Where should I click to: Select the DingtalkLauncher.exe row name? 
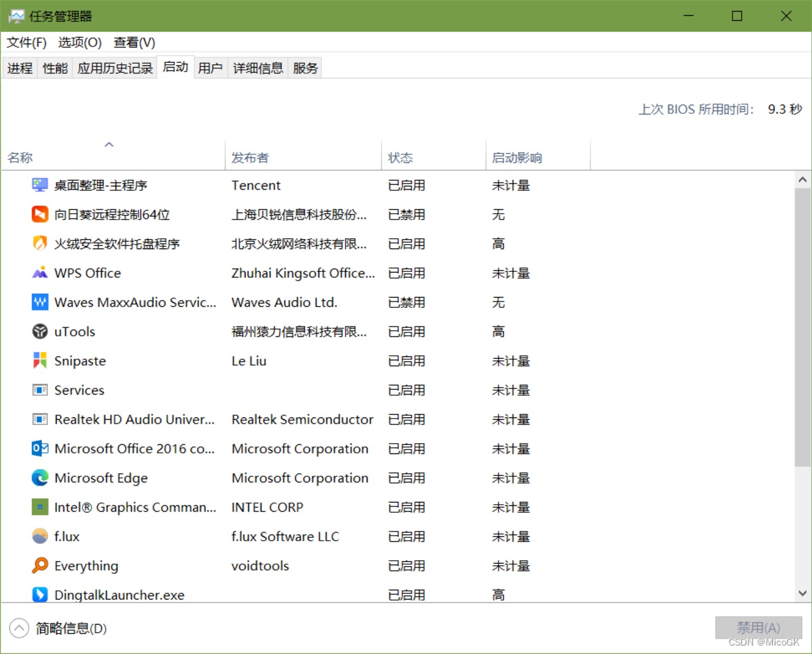[119, 595]
